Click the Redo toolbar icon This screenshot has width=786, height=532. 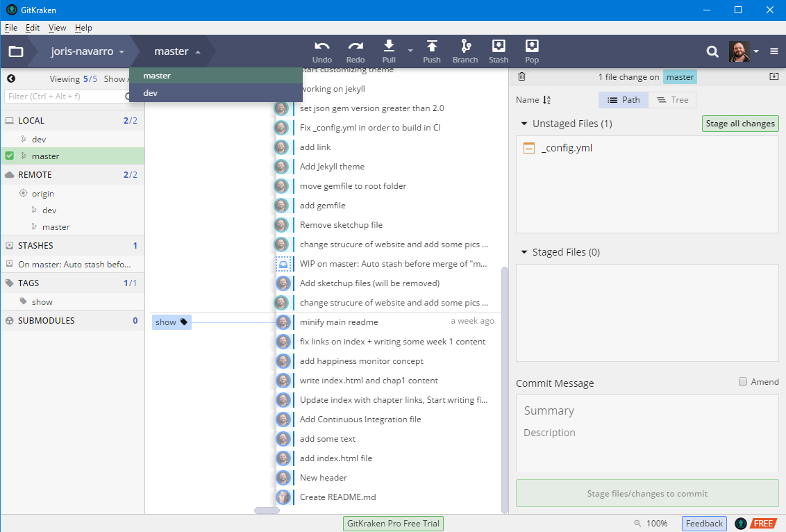356,46
